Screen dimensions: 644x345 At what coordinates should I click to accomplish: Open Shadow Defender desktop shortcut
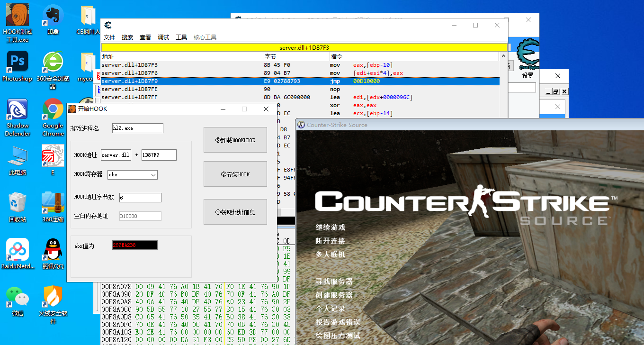point(18,109)
